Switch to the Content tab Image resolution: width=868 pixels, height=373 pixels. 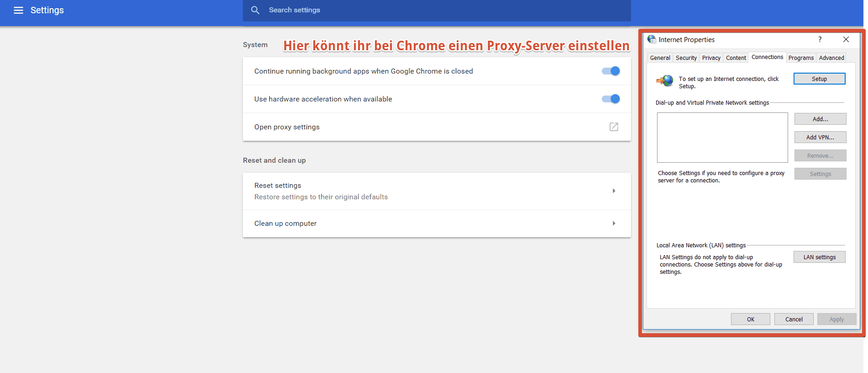pyautogui.click(x=736, y=58)
